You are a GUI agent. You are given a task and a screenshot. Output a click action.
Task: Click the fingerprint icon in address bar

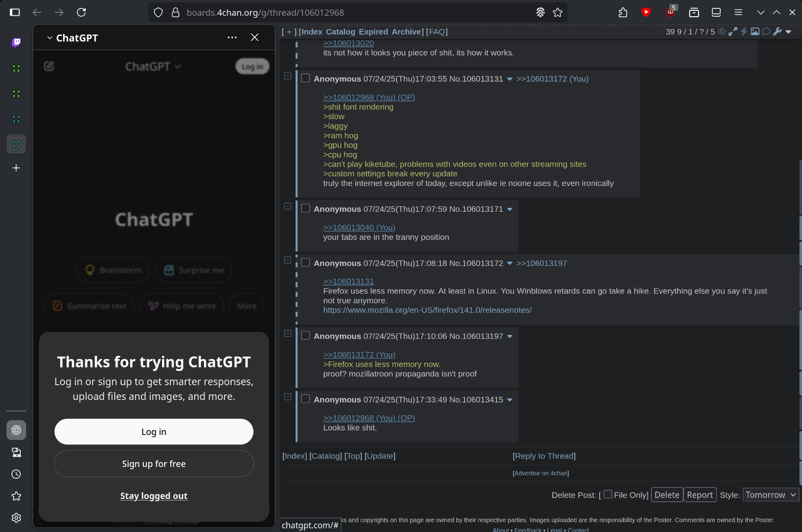pos(540,12)
